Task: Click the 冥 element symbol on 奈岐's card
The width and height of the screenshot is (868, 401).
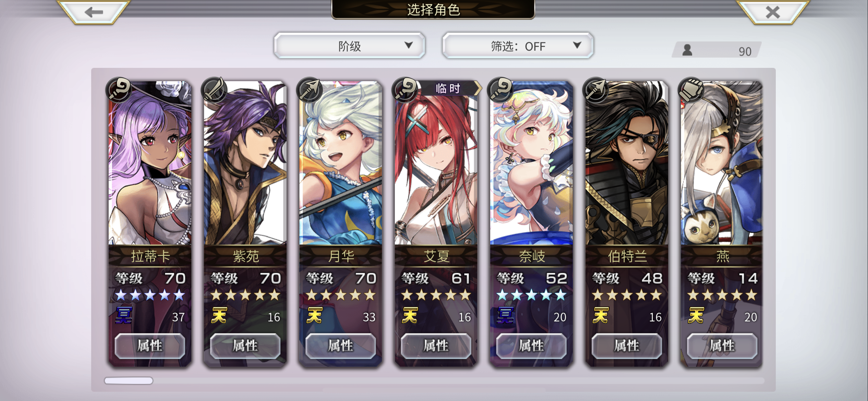Action: (x=505, y=315)
